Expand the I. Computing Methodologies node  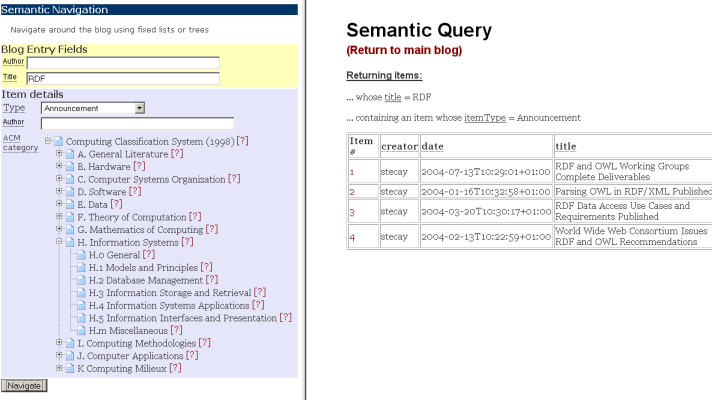(59, 343)
